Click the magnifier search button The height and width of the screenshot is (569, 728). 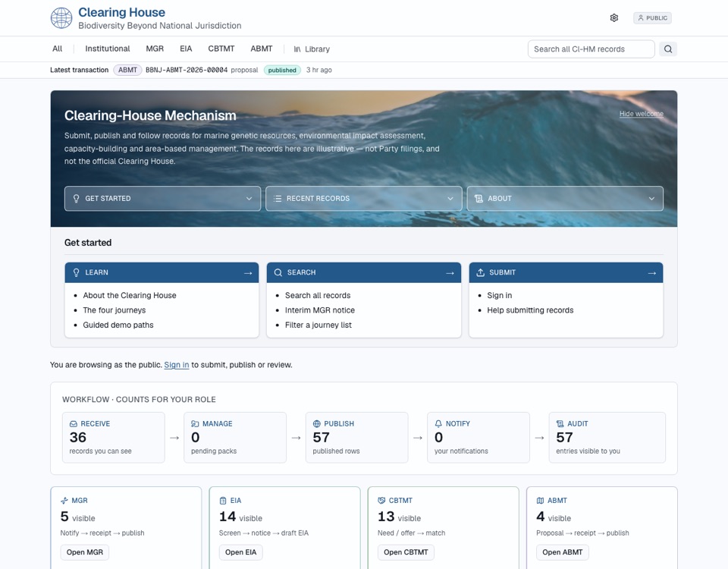(667, 49)
